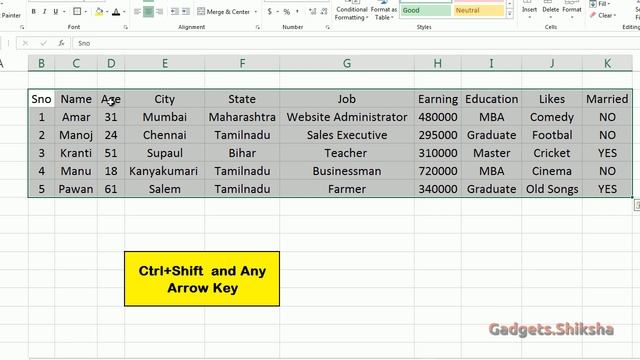
Task: Expand the cell Styles gallery
Action: click(x=509, y=14)
